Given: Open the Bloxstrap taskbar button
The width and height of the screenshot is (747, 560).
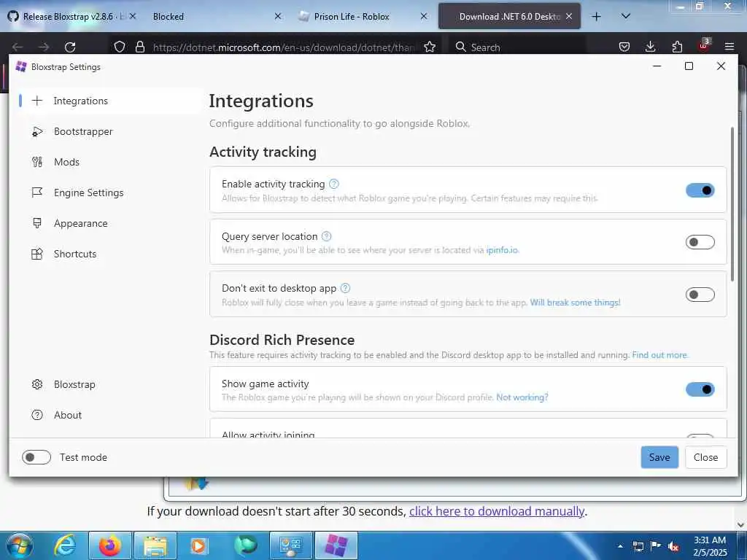Looking at the screenshot, I should (336, 545).
